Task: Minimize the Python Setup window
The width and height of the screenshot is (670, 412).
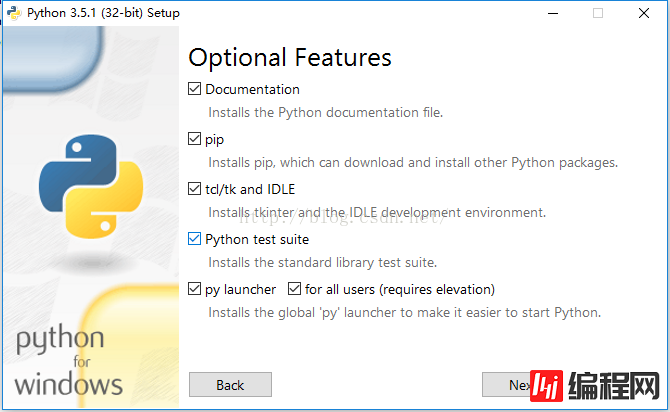Action: click(550, 13)
